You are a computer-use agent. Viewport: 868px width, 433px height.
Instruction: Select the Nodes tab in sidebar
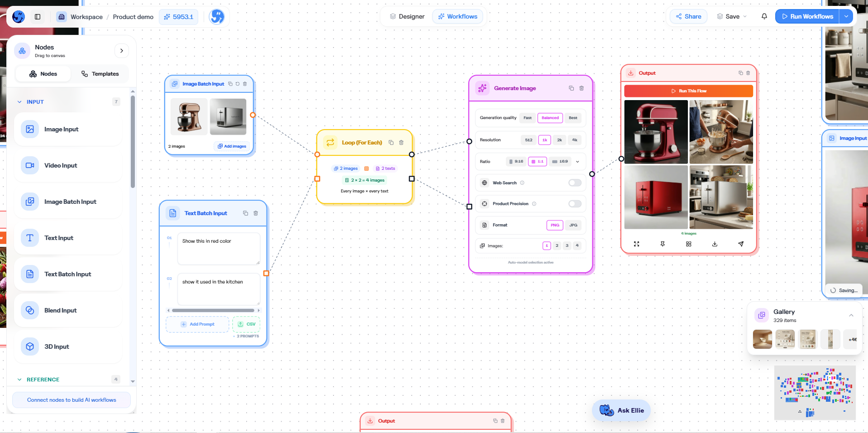[x=43, y=74]
